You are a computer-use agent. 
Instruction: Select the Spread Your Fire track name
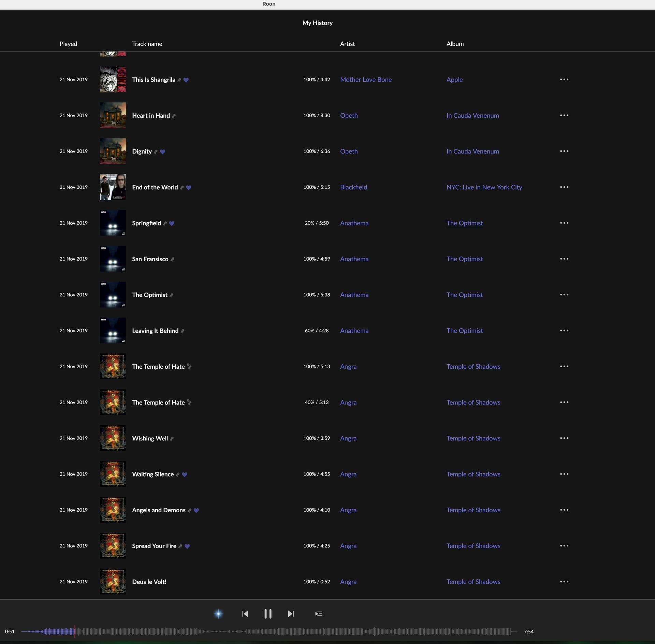tap(154, 546)
